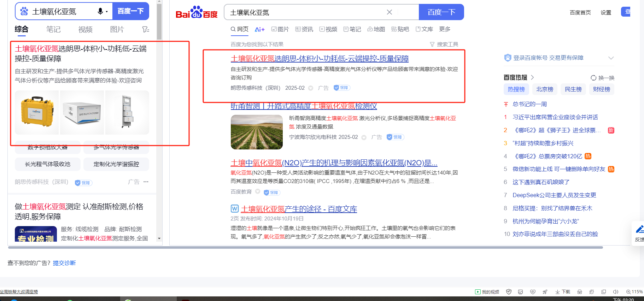
Task: Click the speaker sound icon in status bar
Action: pyautogui.click(x=615, y=292)
